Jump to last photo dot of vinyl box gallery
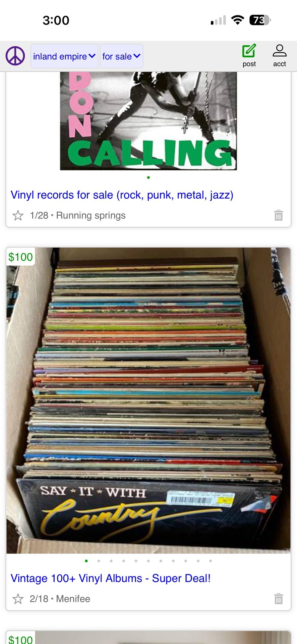This screenshot has height=644, width=297. (211, 561)
